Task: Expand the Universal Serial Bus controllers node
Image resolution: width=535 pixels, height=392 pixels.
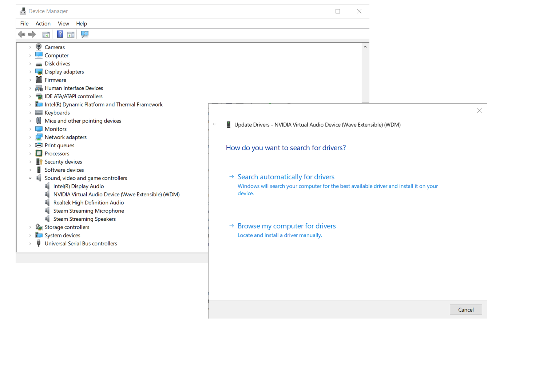Action: coord(30,244)
